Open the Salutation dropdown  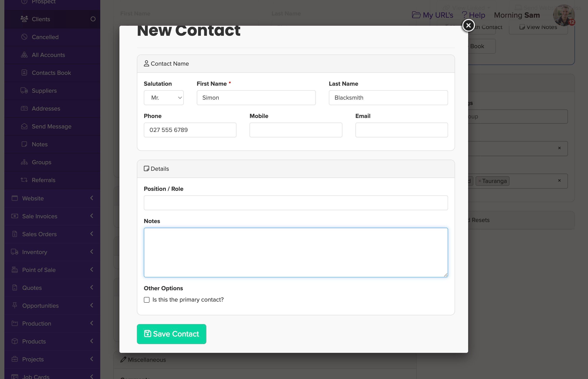(x=163, y=98)
